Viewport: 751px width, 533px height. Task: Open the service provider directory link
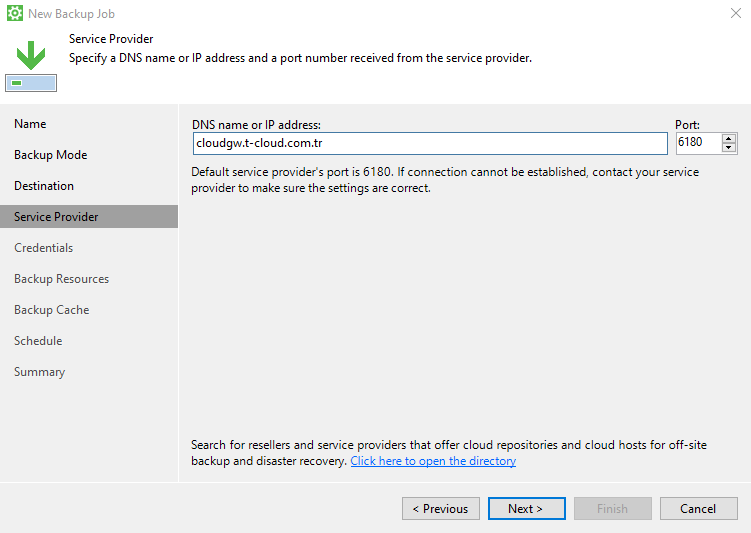(433, 461)
